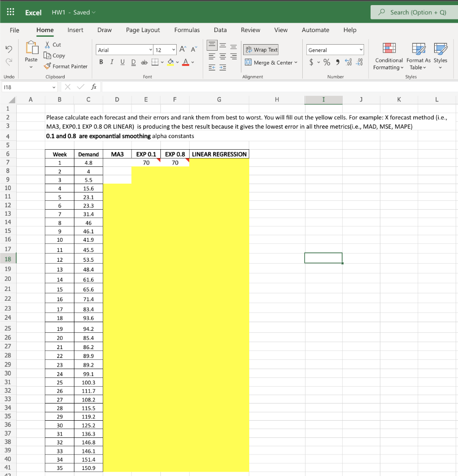Click the red font color swatch
The width and height of the screenshot is (458, 476).
click(186, 64)
